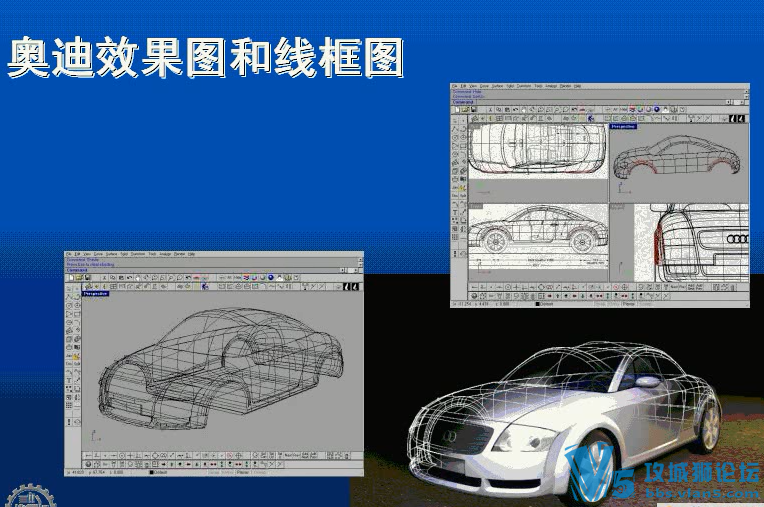Click black sphere icon in single-viewport window's bottom toolbar
The image size is (764, 507).
coord(88,464)
